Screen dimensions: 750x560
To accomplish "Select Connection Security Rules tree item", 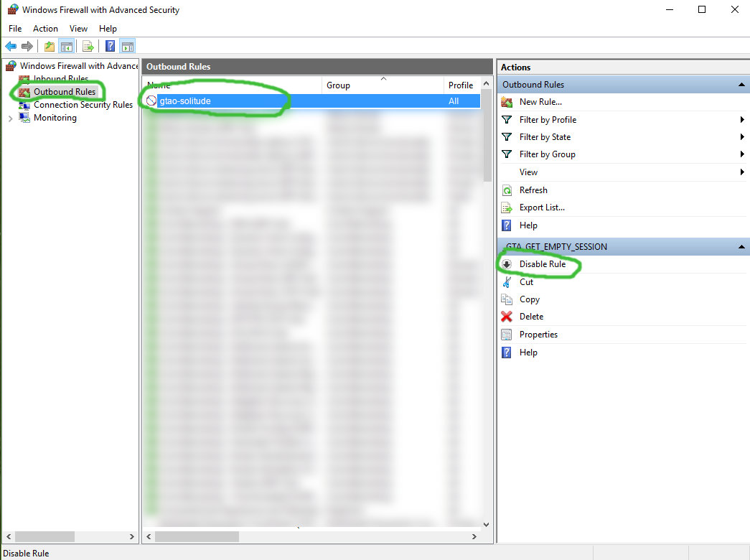I will pyautogui.click(x=83, y=105).
